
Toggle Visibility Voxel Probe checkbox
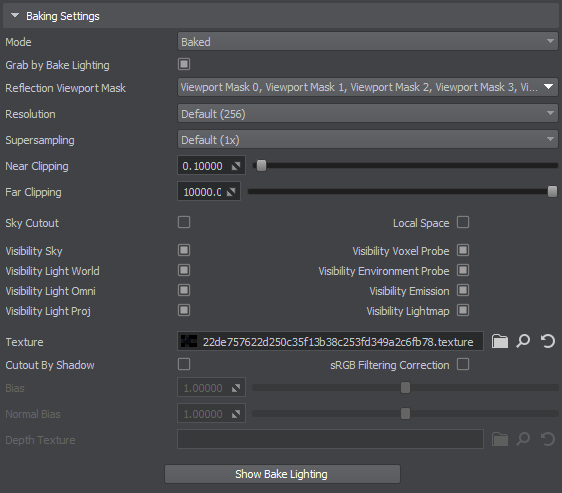[463, 250]
